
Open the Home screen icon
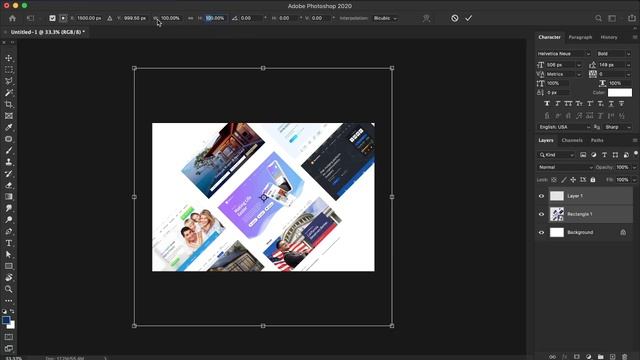coord(12,18)
